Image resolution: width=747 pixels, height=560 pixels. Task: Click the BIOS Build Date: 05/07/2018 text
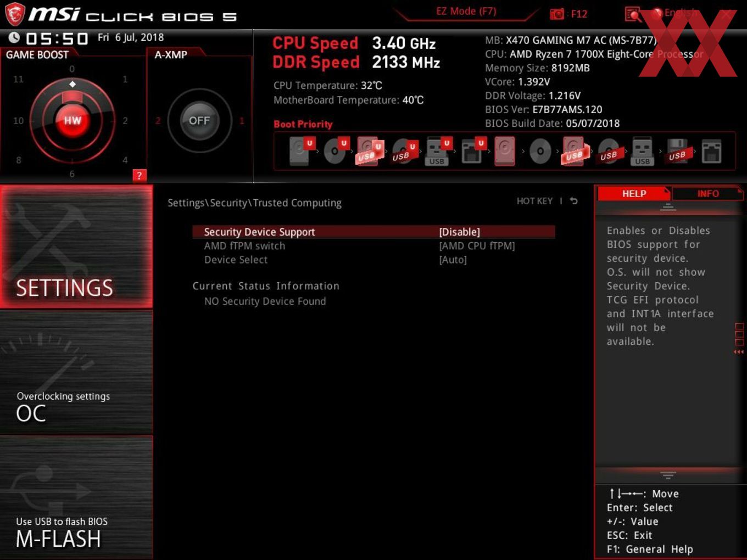click(x=553, y=124)
